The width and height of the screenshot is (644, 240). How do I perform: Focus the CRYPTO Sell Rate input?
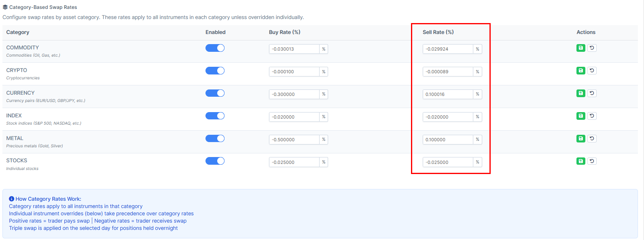(x=448, y=72)
